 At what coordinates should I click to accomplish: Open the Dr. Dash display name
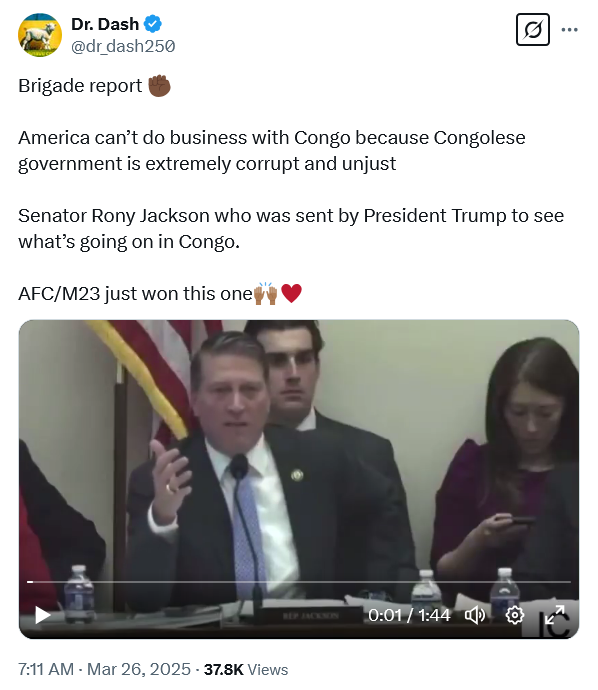(x=105, y=24)
